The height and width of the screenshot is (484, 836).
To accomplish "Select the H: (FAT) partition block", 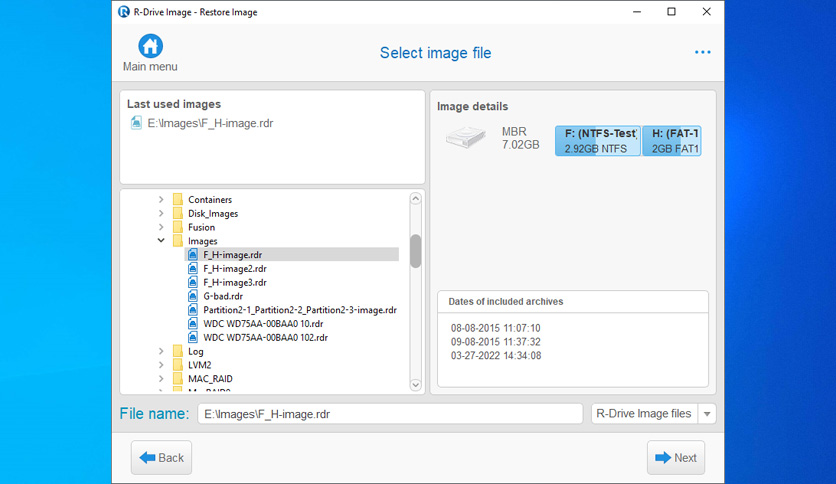I will click(x=672, y=141).
